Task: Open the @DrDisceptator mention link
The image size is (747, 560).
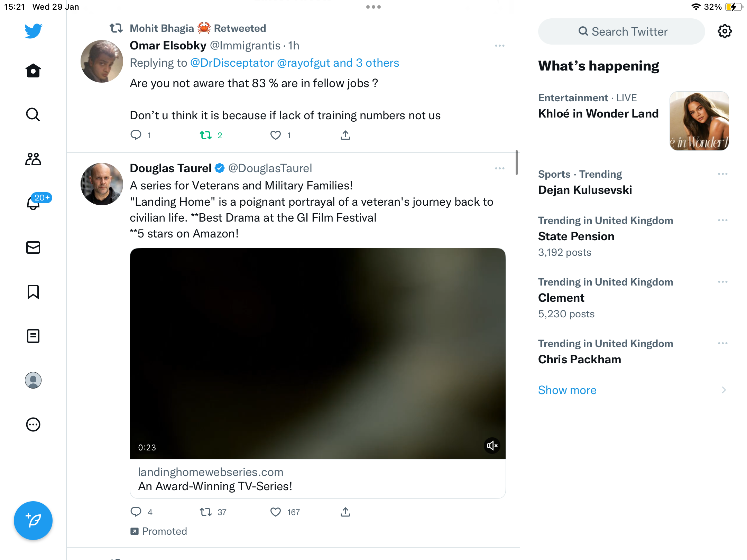Action: [x=232, y=63]
